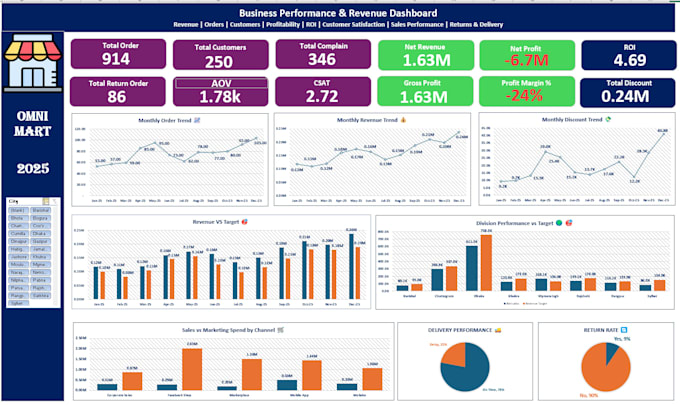Click Customers in the header navigation
Screen dimensions: 680x405
(245, 25)
